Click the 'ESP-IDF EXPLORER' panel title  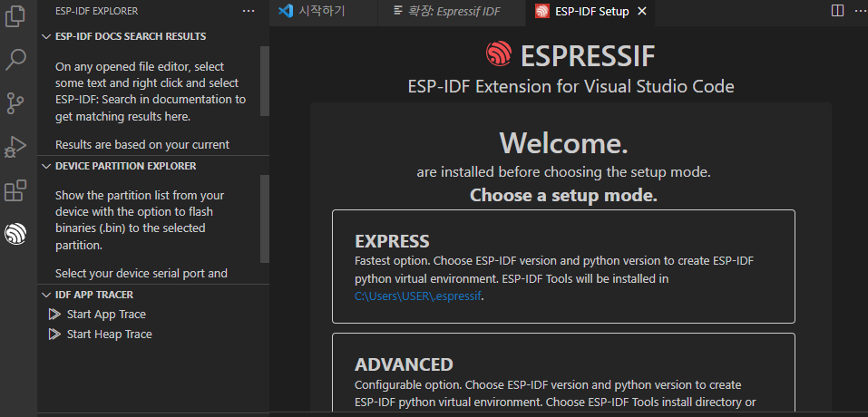point(97,11)
